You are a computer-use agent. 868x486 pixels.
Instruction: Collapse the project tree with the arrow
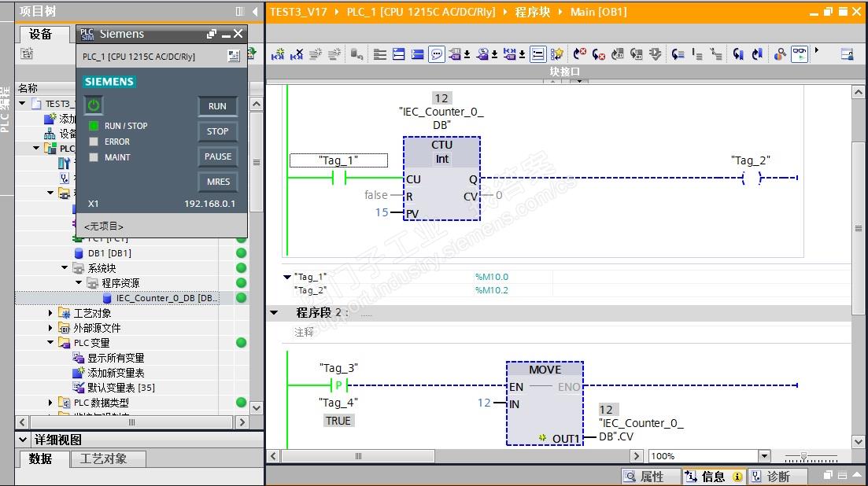(x=255, y=11)
